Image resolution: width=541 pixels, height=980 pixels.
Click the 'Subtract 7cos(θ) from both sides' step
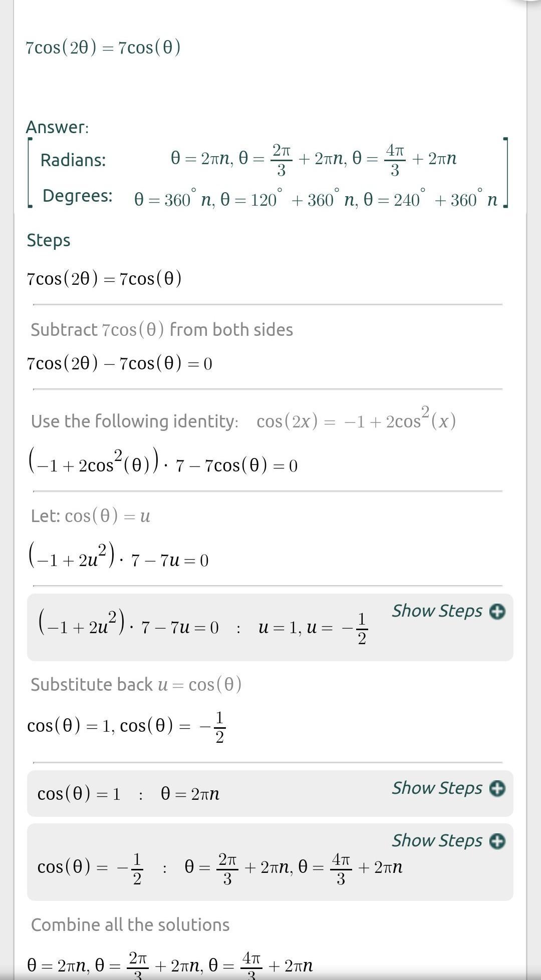[161, 330]
